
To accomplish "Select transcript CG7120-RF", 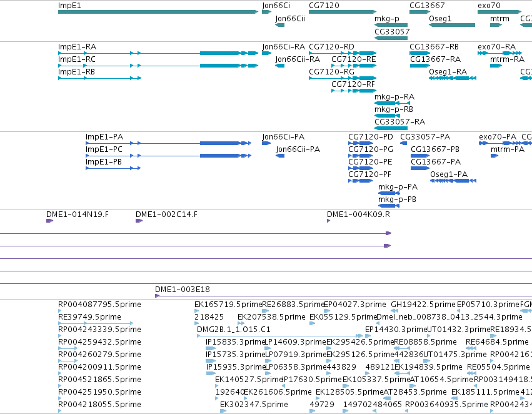I will [x=354, y=91].
